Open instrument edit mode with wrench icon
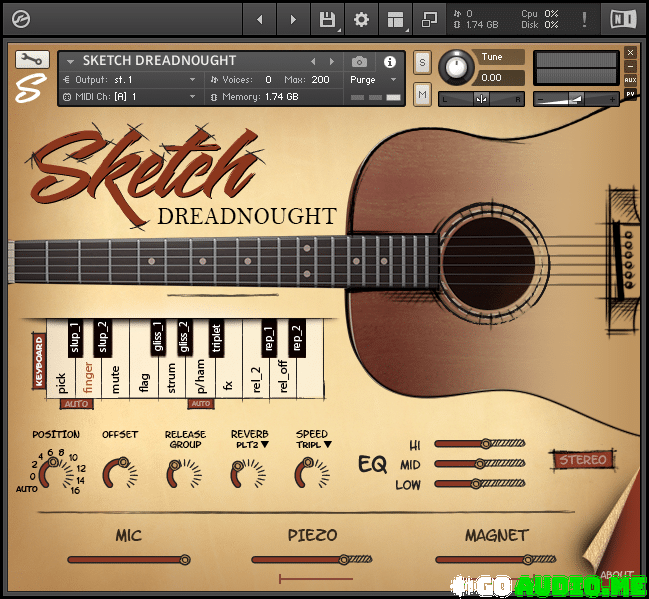The width and height of the screenshot is (649, 599). pos(32,60)
